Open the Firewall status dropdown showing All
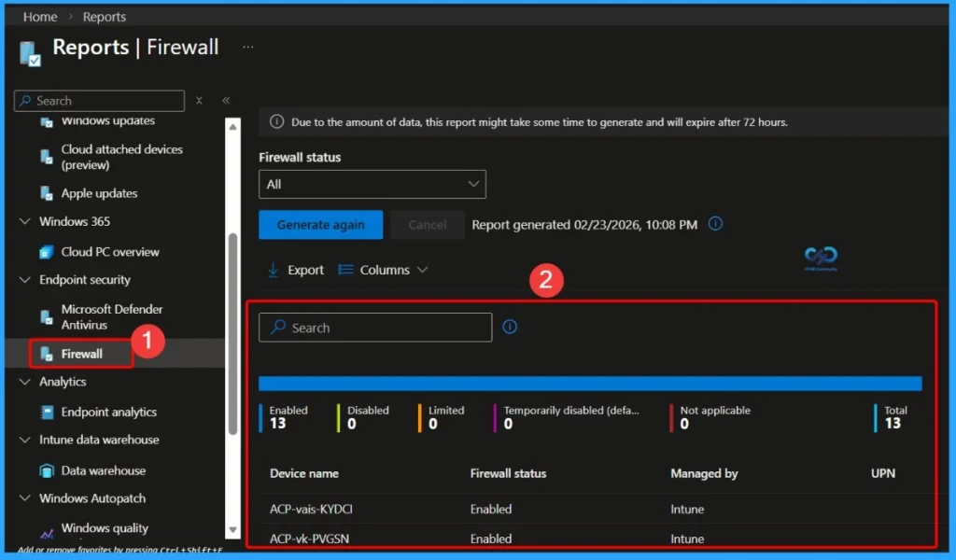This screenshot has height=560, width=956. [372, 184]
